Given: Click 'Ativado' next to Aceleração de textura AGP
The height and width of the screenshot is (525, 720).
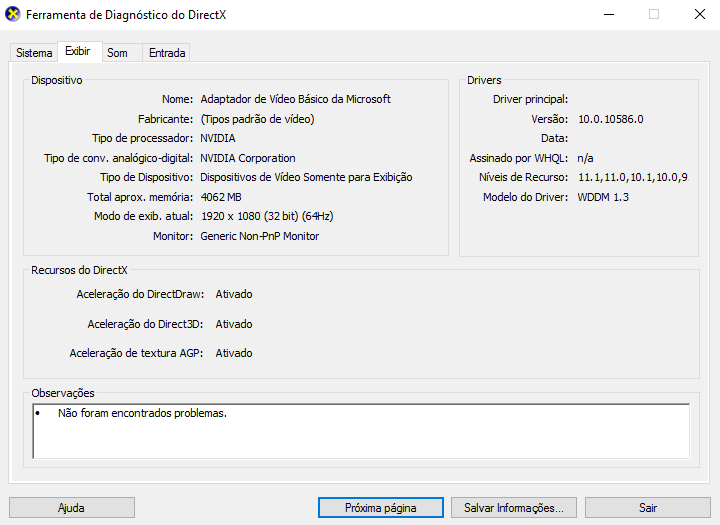Looking at the screenshot, I should [234, 353].
